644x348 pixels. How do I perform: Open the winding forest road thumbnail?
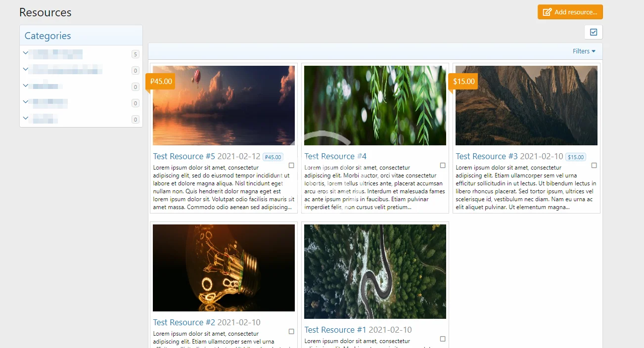click(375, 271)
